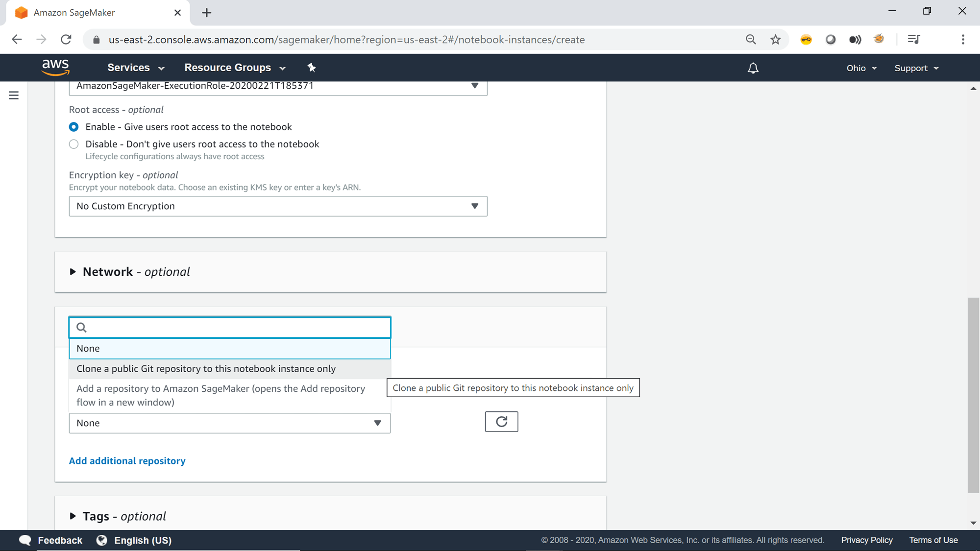Click the Add additional repository link

[x=127, y=460]
